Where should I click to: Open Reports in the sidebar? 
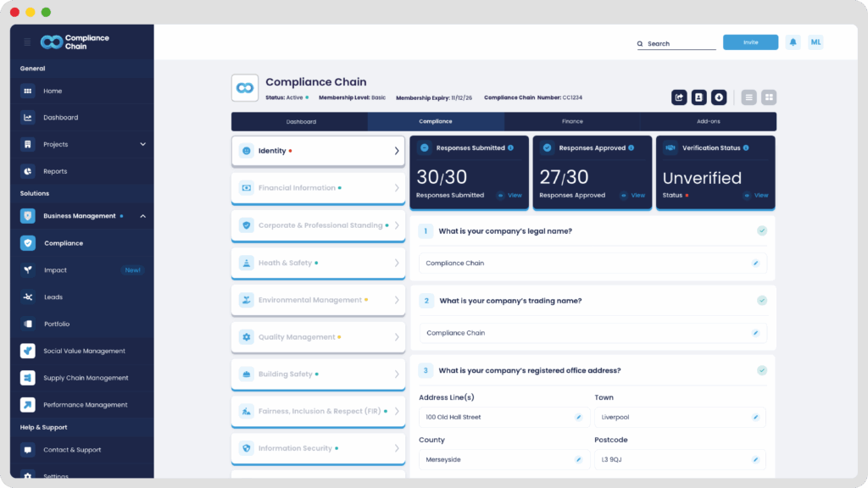82,171
